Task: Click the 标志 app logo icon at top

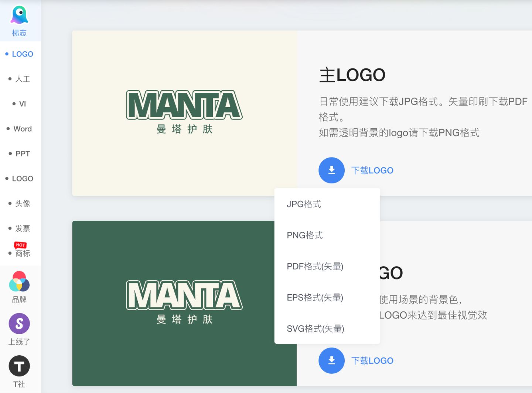Action: 19,14
